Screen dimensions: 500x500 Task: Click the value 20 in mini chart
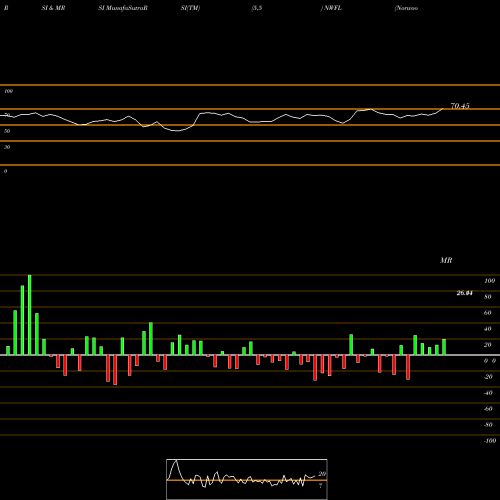click(x=322, y=474)
